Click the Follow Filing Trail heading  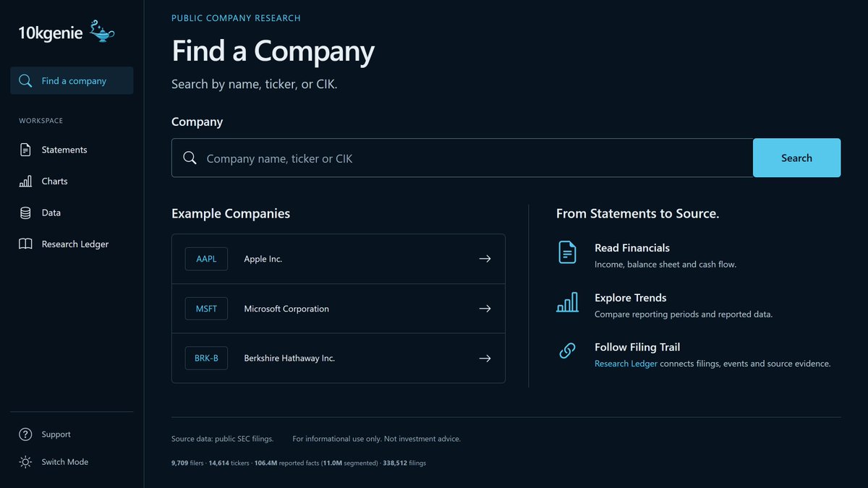click(x=637, y=347)
